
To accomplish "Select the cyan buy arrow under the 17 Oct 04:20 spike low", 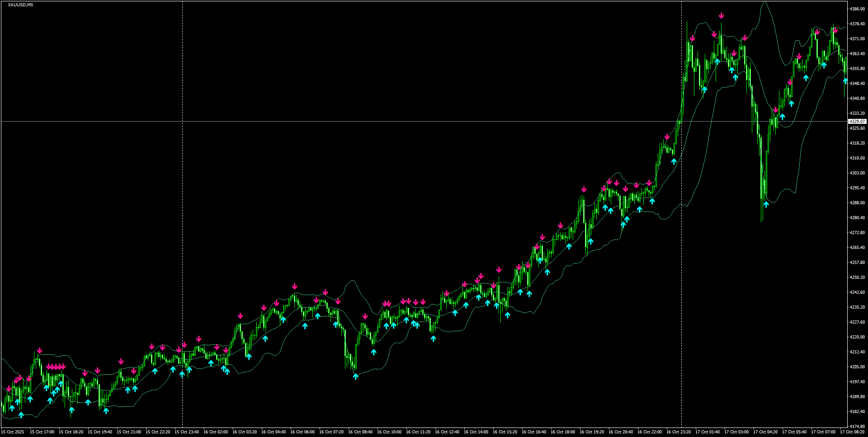I will tap(766, 203).
